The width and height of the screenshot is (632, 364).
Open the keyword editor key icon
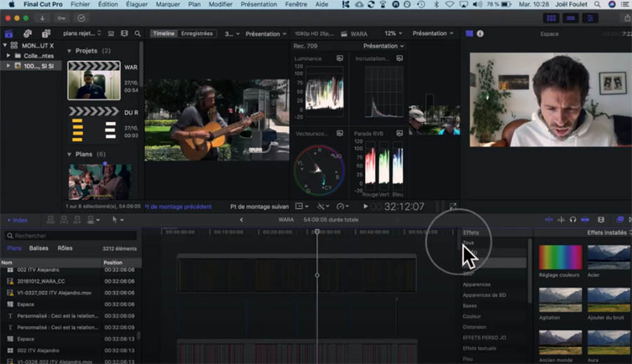click(61, 18)
